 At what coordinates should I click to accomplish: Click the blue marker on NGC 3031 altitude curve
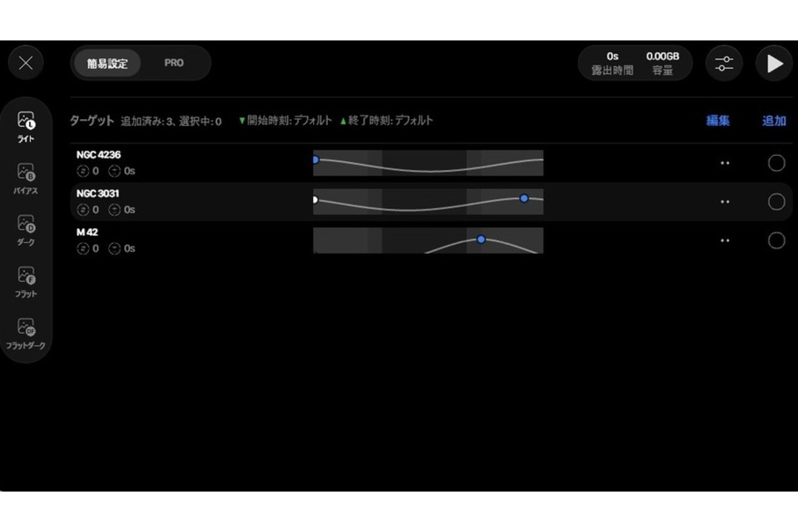click(x=524, y=198)
